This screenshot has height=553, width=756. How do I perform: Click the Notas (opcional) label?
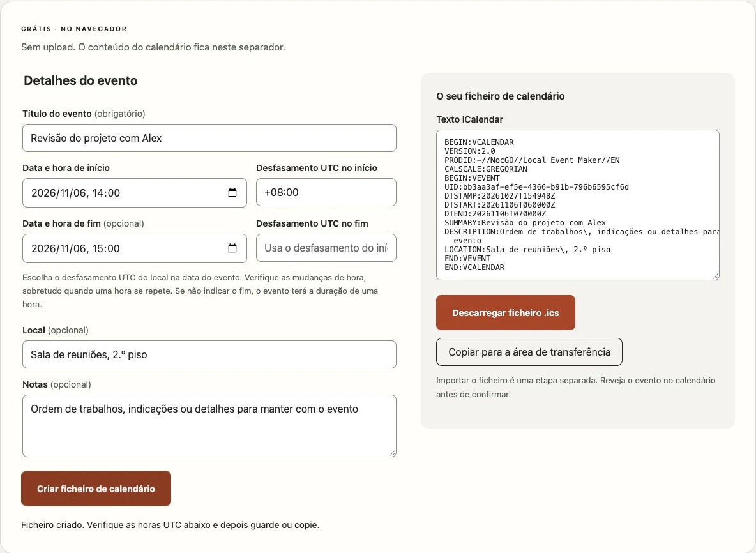pos(57,384)
